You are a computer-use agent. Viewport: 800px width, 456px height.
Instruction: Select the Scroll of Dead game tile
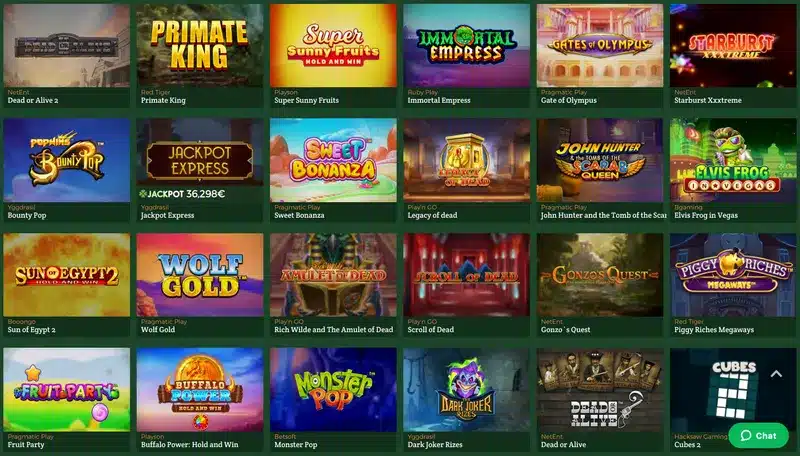(466, 275)
